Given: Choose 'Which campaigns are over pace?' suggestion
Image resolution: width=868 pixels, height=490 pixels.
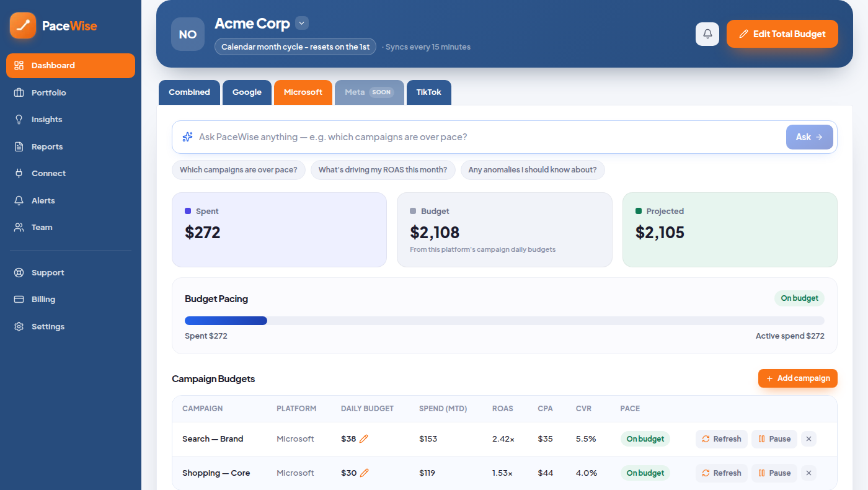Looking at the screenshot, I should [x=239, y=170].
